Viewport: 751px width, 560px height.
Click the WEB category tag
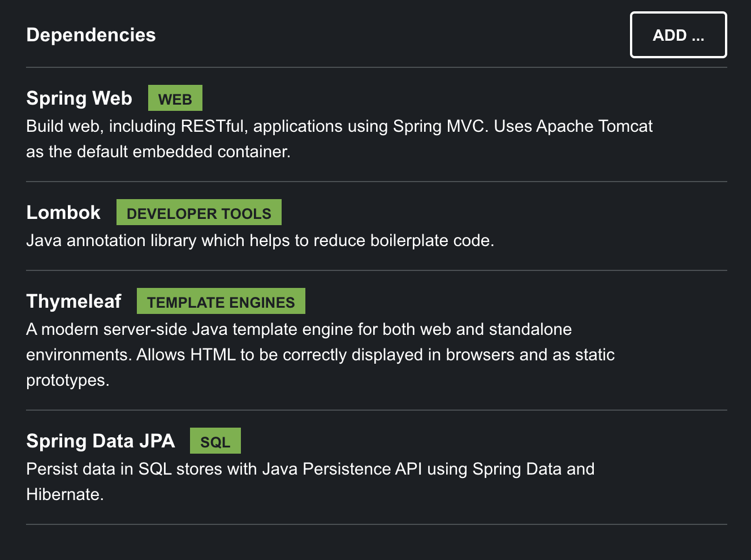[175, 98]
